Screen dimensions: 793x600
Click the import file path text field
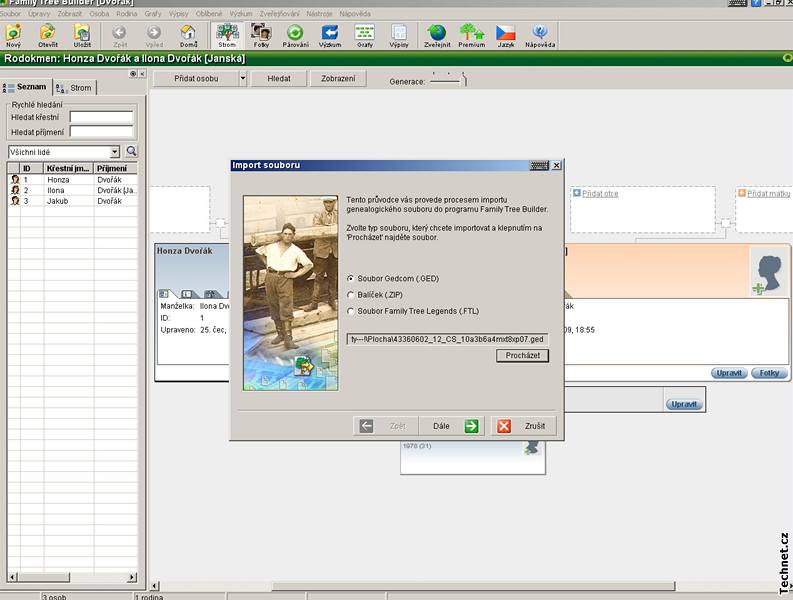coord(448,339)
